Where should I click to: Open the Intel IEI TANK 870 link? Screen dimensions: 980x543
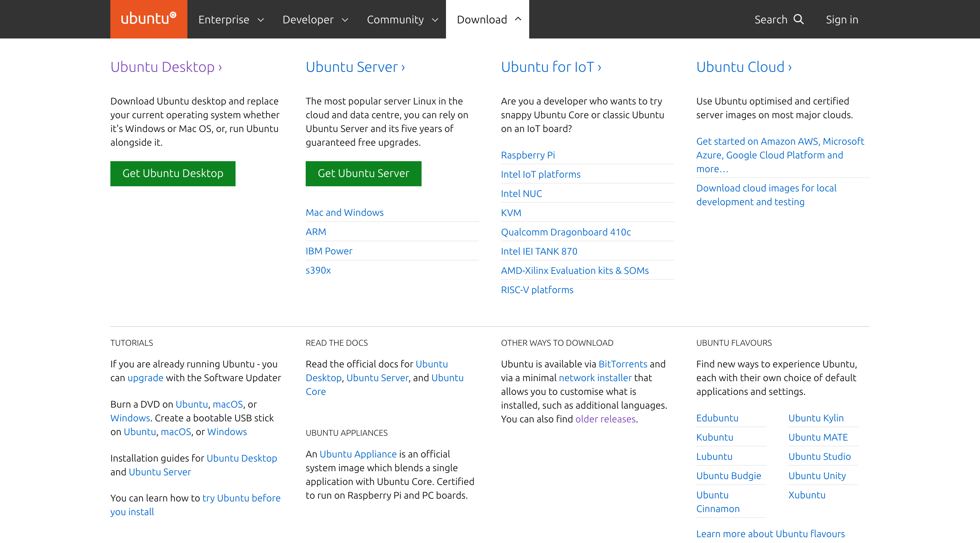coord(539,251)
